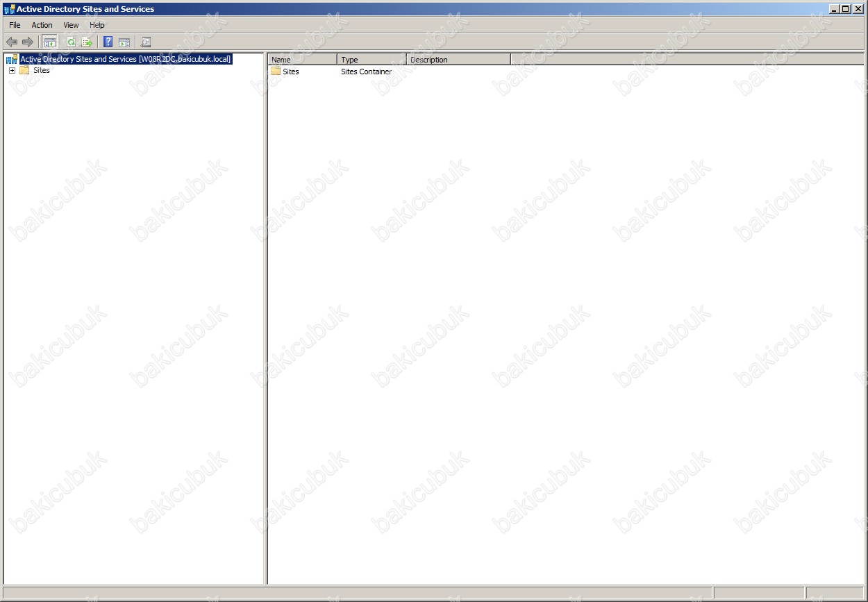
Task: Toggle Show/Hide Console Tree button
Action: click(x=50, y=42)
